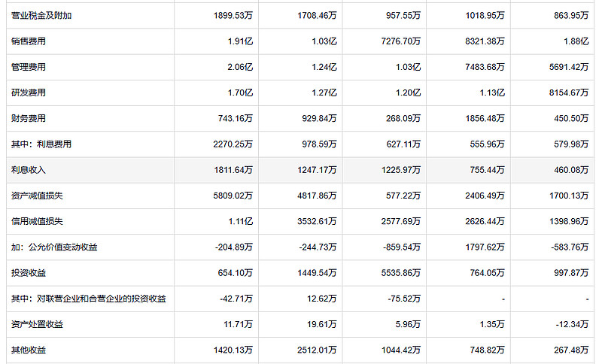
Task: Click the 1899.53万 cell value
Action: pos(233,15)
